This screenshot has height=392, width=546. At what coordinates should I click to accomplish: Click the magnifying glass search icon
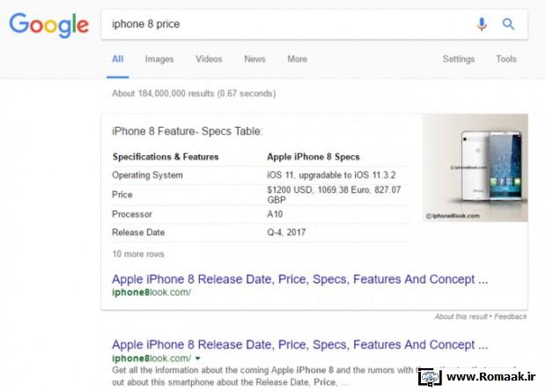(508, 24)
